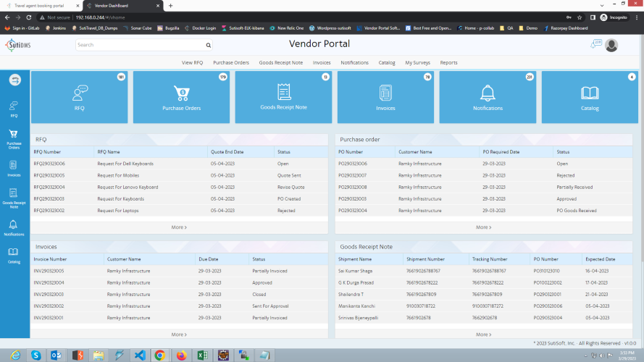644x362 pixels.
Task: Click More link under RFQ table
Action: coord(179,227)
